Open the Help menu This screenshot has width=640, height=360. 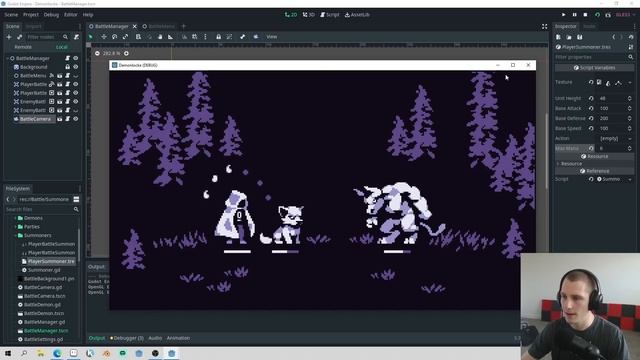click(x=88, y=15)
